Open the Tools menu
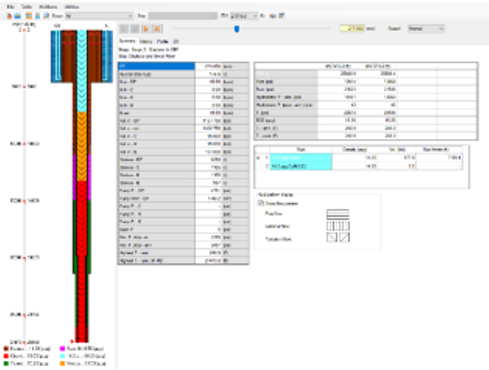 tap(26, 7)
